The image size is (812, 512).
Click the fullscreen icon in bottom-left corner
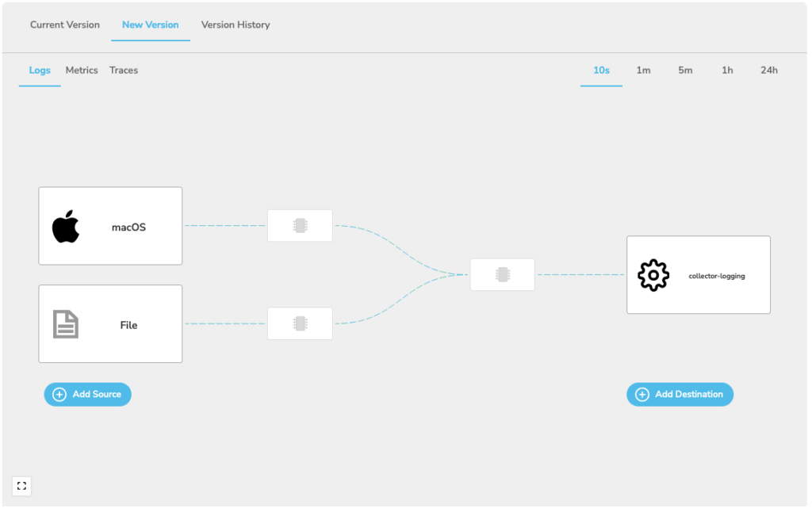(x=21, y=486)
